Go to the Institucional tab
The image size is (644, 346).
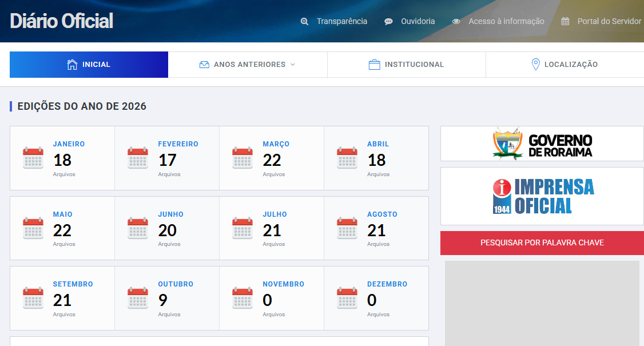406,65
